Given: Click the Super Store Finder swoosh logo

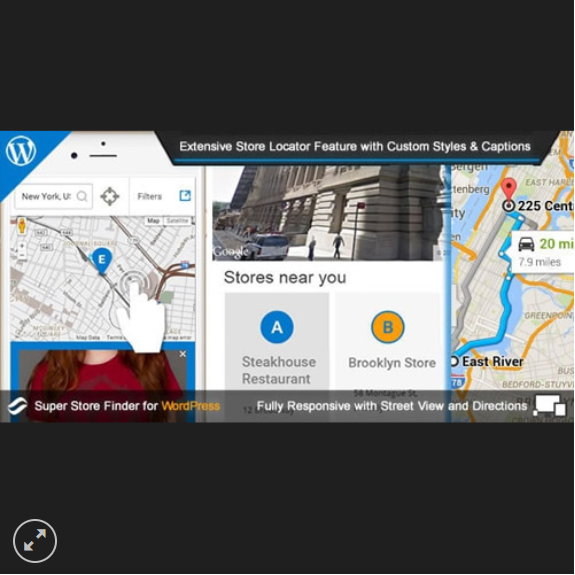Looking at the screenshot, I should point(17,406).
